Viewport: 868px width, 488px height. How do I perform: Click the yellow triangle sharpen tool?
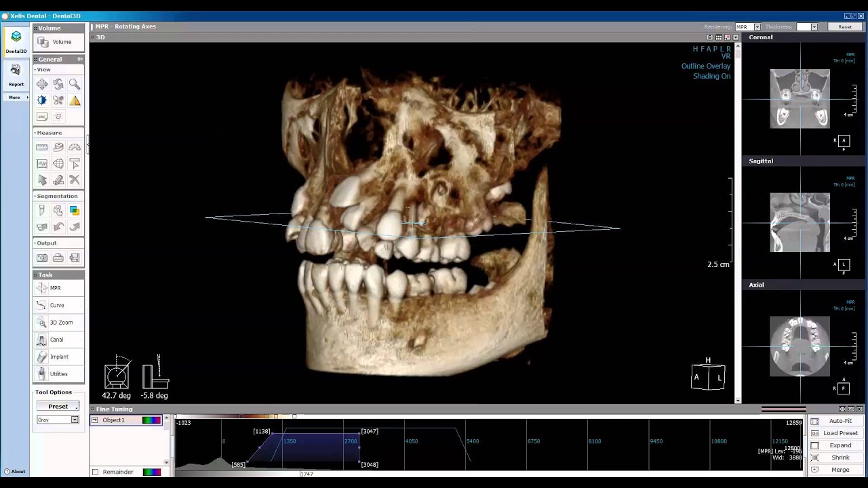[x=75, y=100]
